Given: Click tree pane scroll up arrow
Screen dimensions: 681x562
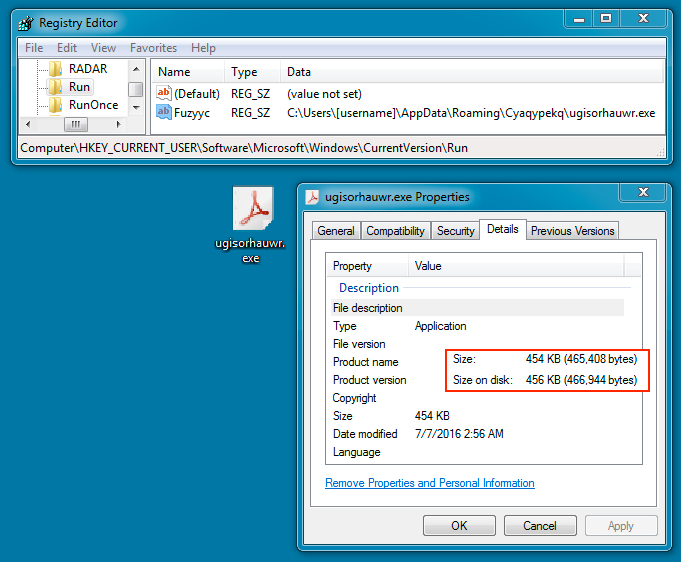Looking at the screenshot, I should pyautogui.click(x=136, y=69).
